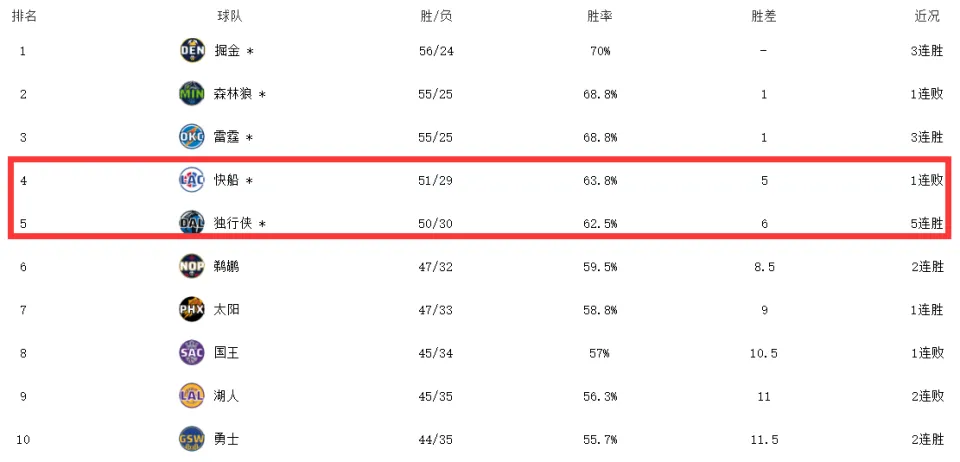Click the Denver Nuggets DEN logo

(x=192, y=50)
